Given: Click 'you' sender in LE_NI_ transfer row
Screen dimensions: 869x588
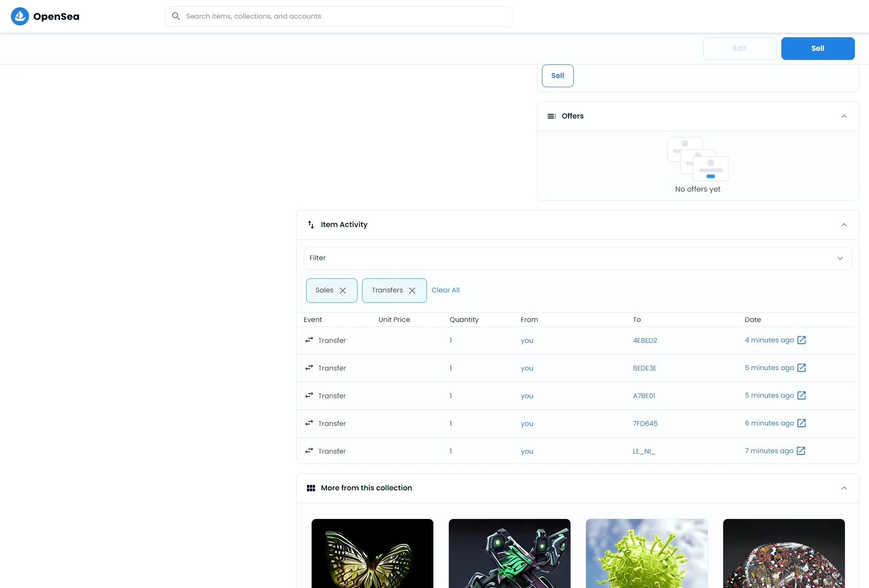Looking at the screenshot, I should pos(527,451).
